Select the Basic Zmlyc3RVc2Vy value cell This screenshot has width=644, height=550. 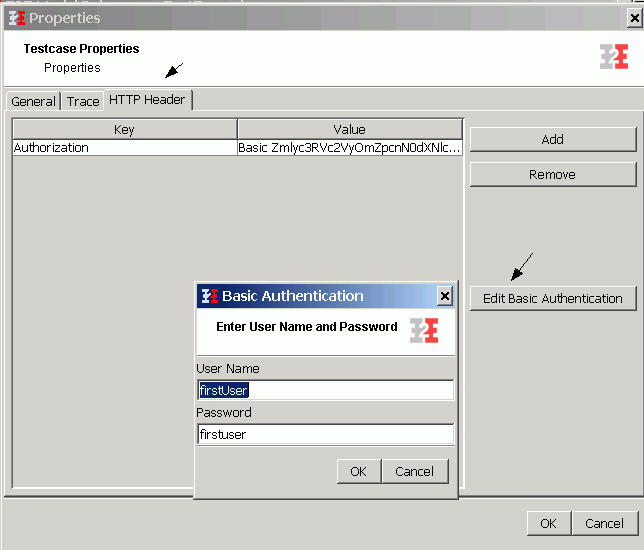(x=350, y=147)
